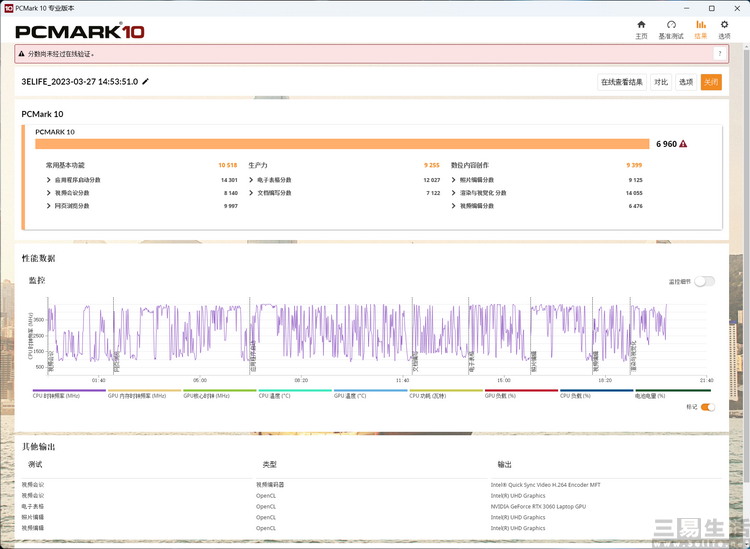The image size is (750, 549).
Task: Toggle the GPU 负载 (%) legend series
Action: pyautogui.click(x=521, y=394)
